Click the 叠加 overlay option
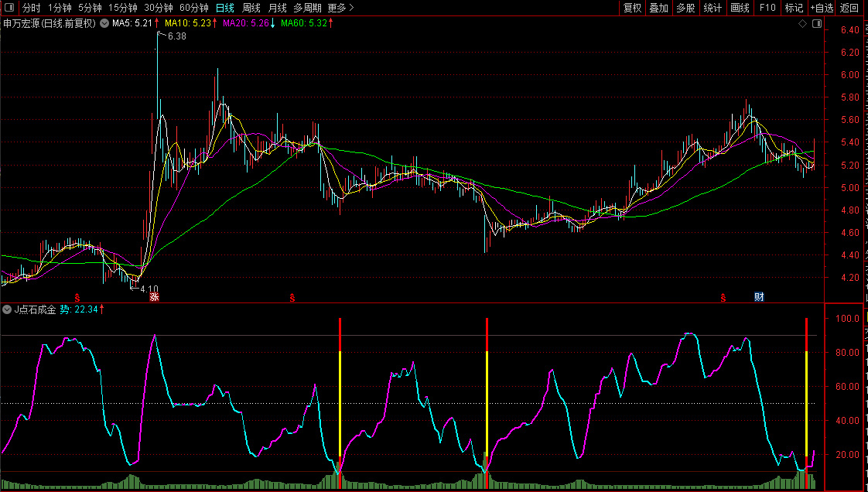The width and height of the screenshot is (868, 492). [x=658, y=8]
